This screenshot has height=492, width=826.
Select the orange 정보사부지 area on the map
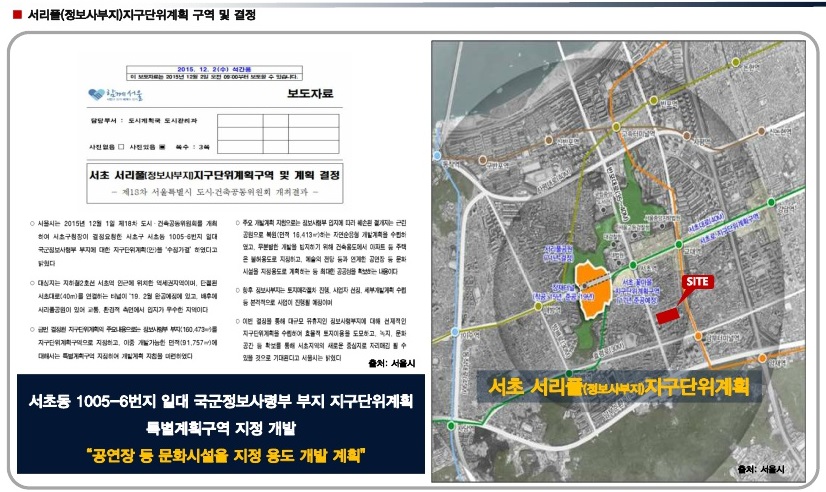tap(594, 290)
